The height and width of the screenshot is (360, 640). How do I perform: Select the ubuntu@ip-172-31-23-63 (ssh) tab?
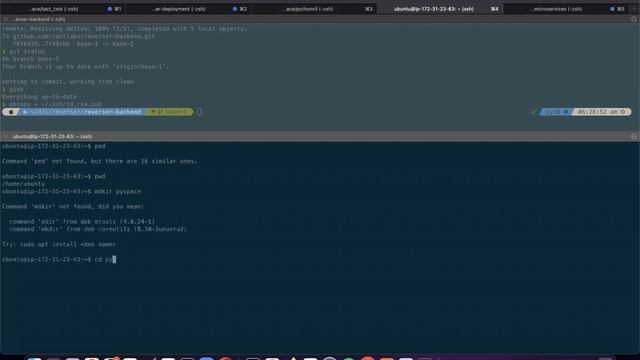434,9
